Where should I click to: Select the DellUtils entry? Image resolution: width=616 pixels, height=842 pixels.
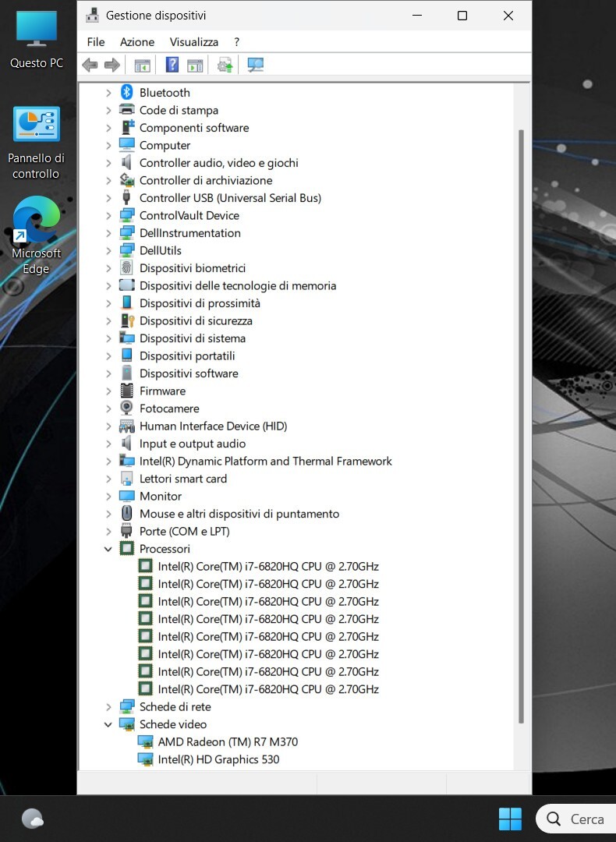click(x=161, y=250)
